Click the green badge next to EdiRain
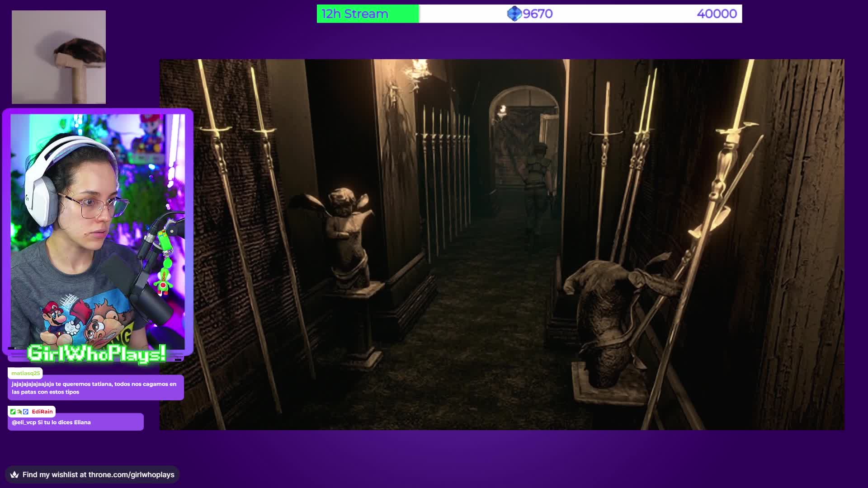Screen dimensions: 868x488 [13, 412]
